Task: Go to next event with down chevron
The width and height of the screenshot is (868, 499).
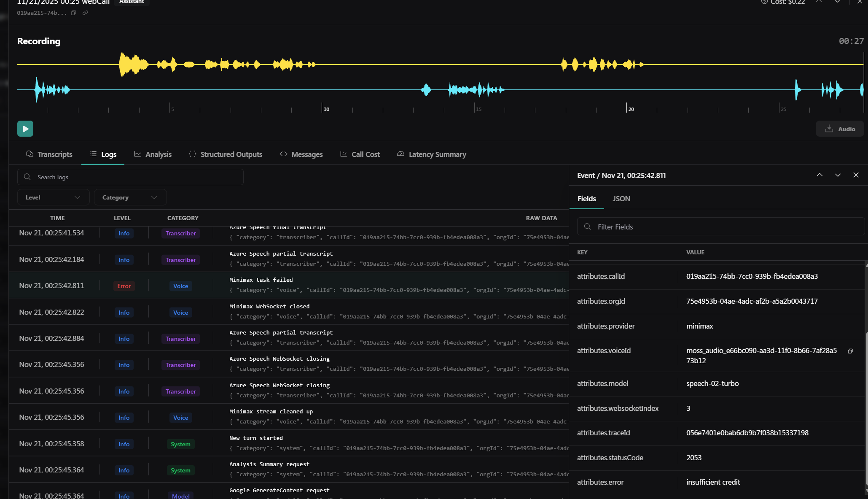Action: (838, 175)
